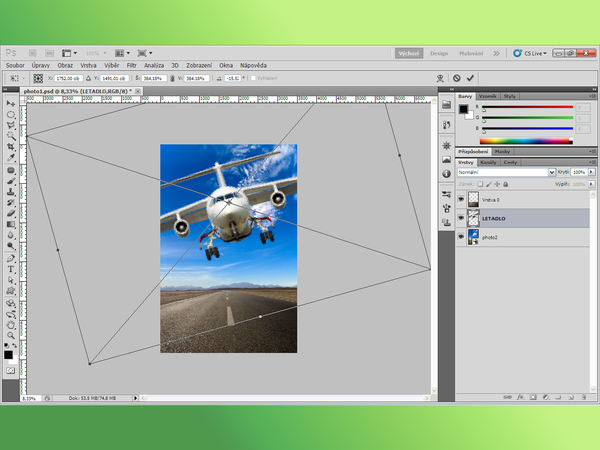Toggle the warp mode icon in options bar
This screenshot has width=600, height=450.
(439, 77)
